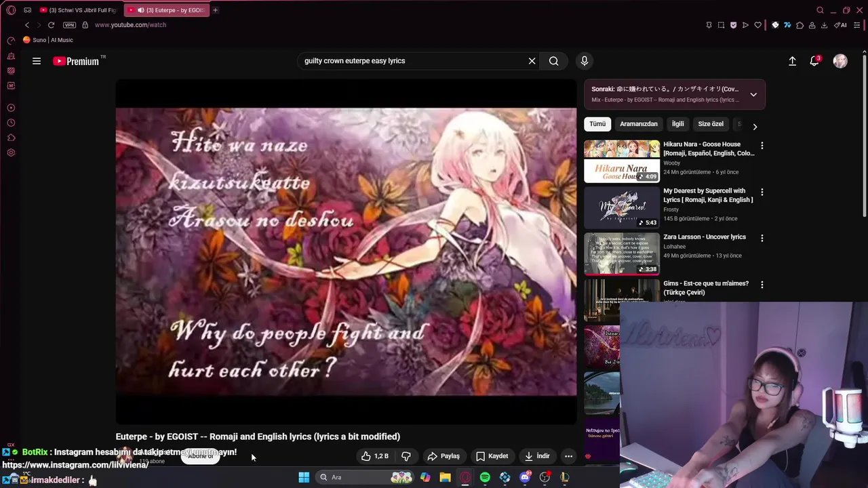
Task: Dislike the Euterpe video
Action: pos(406,456)
